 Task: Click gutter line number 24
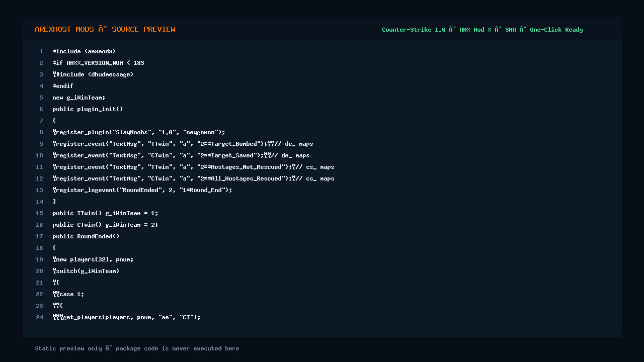coord(40,317)
